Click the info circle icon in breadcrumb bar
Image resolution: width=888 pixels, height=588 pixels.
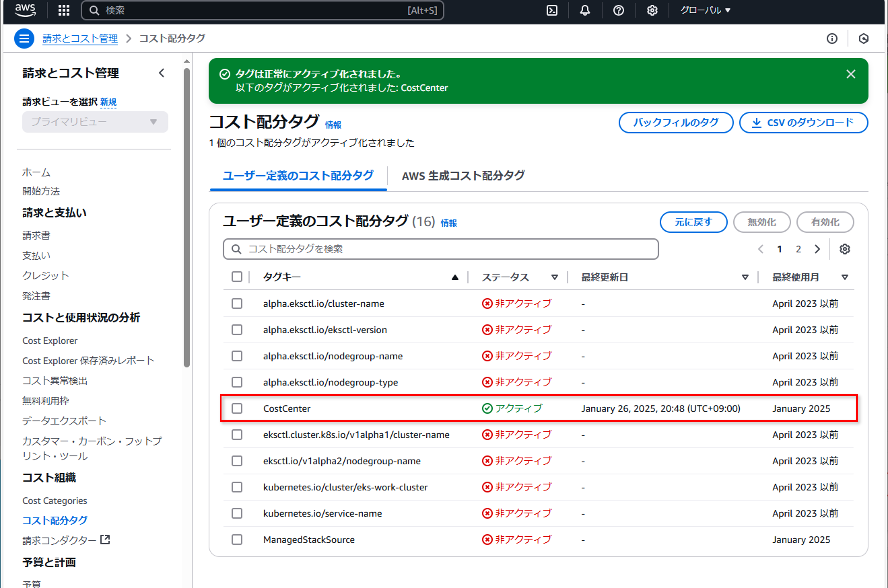pos(832,38)
